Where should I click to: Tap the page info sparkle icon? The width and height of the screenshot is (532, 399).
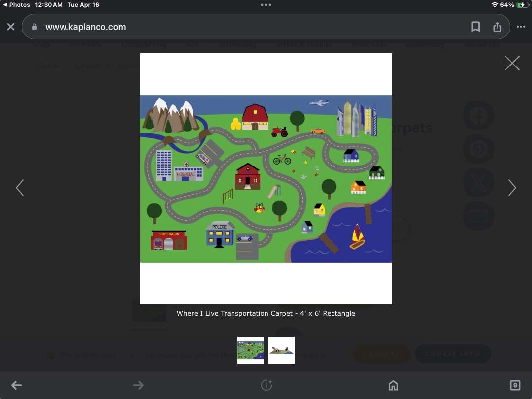(x=266, y=385)
